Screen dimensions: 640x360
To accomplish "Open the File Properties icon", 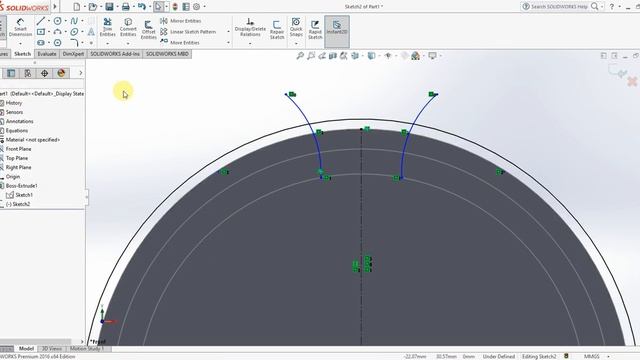I will (186, 7).
